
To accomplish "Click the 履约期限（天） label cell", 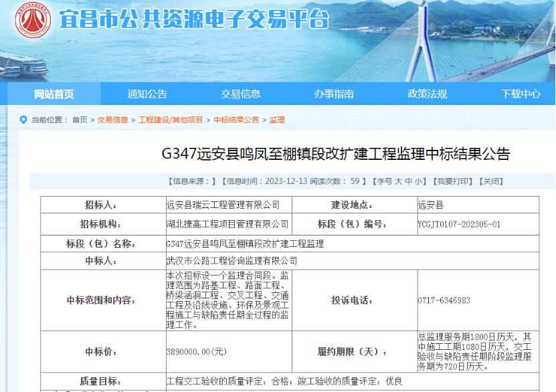I will (355, 352).
